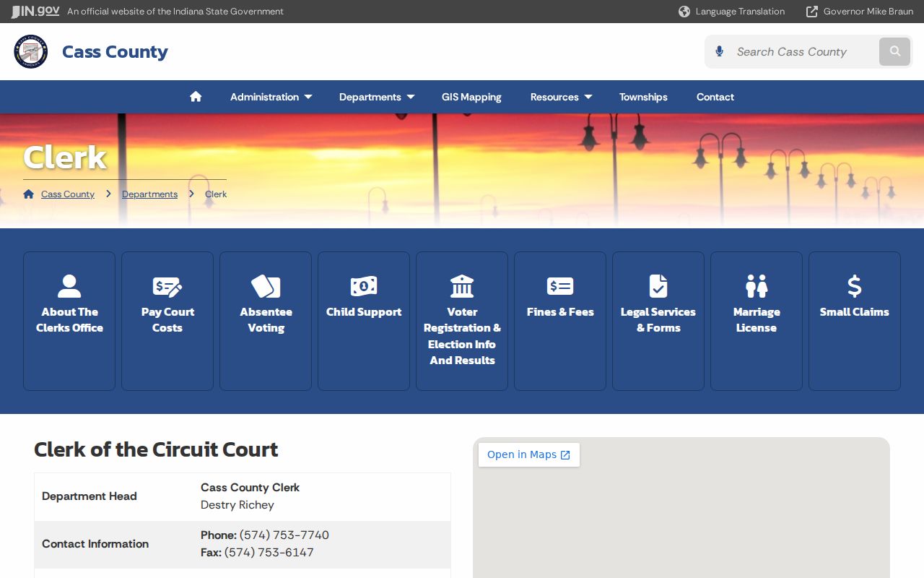The height and width of the screenshot is (578, 924).
Task: Click the Governor Mike Braun external link icon
Action: pos(812,12)
